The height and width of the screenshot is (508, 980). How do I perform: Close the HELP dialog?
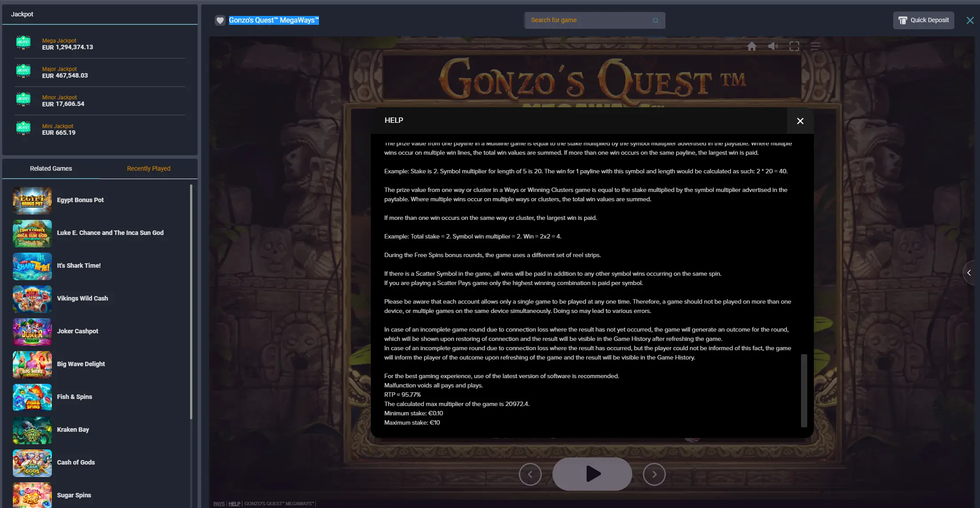(x=800, y=121)
